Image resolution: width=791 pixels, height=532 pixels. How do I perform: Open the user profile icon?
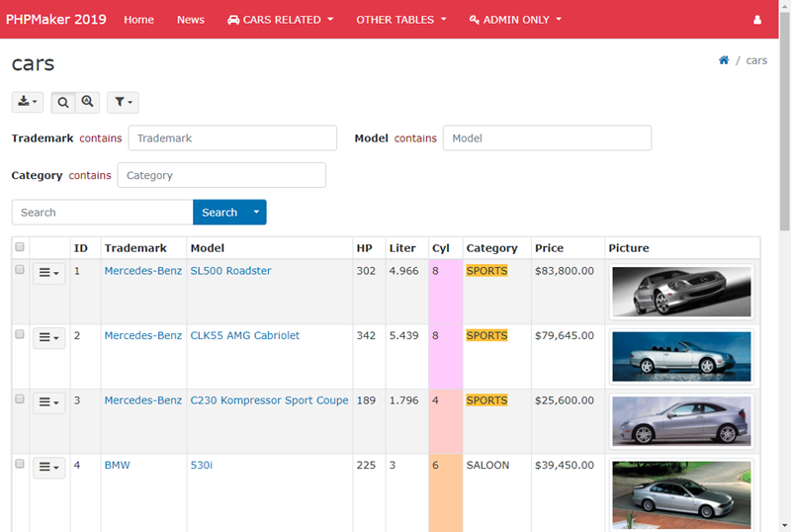[757, 20]
